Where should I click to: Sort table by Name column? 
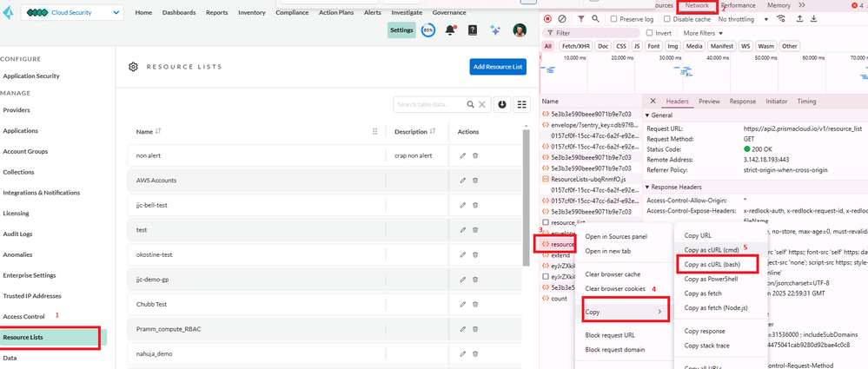(158, 132)
